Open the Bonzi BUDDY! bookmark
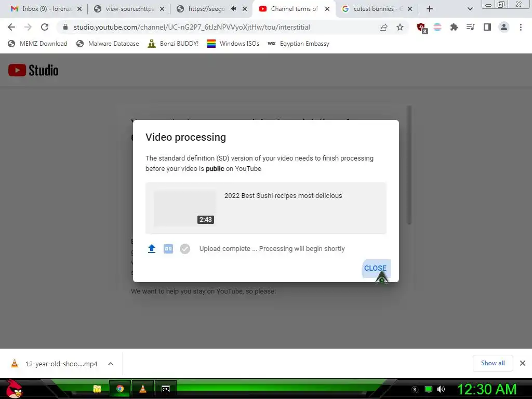Screen dimensions: 532x399 174,44
